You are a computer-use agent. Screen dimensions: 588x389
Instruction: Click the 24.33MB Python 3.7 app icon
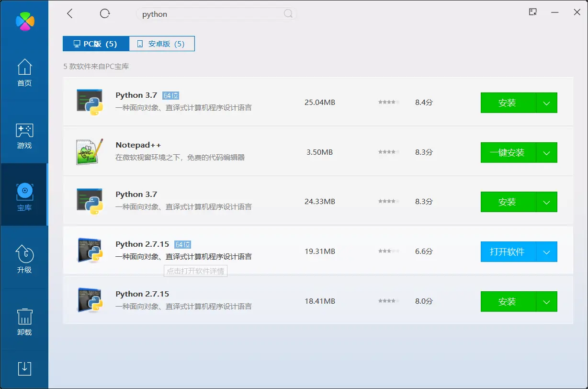(90, 201)
